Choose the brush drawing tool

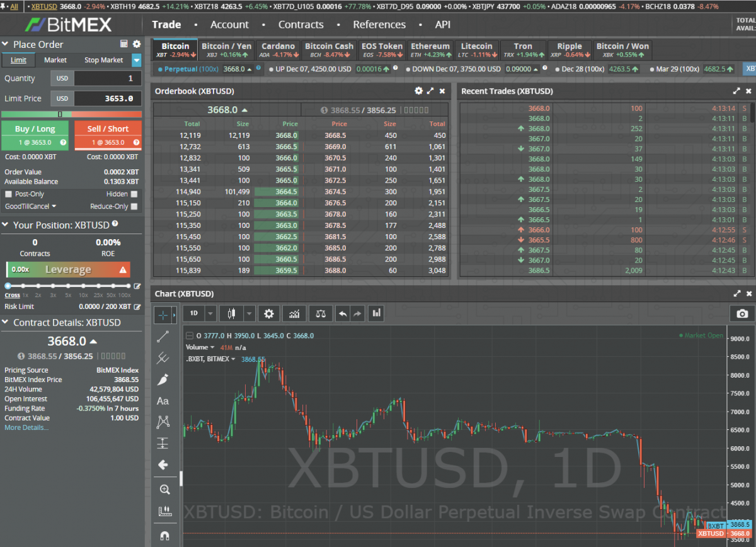pyautogui.click(x=163, y=380)
